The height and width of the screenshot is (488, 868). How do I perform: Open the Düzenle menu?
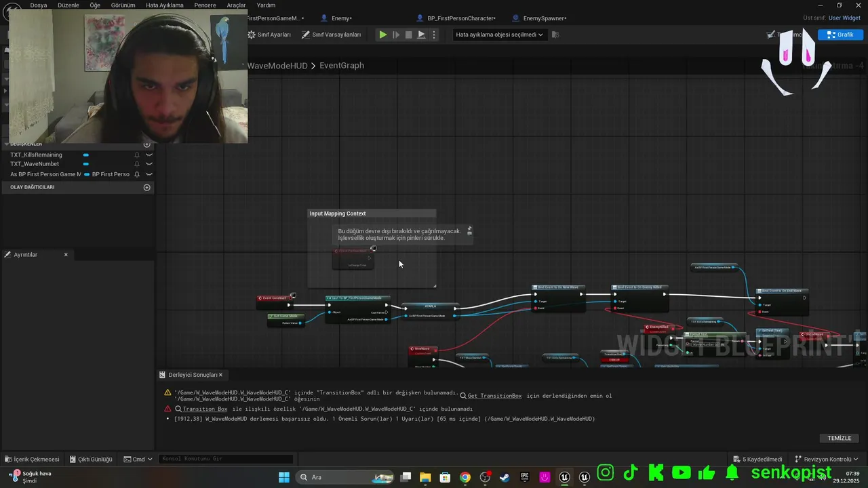pos(68,5)
